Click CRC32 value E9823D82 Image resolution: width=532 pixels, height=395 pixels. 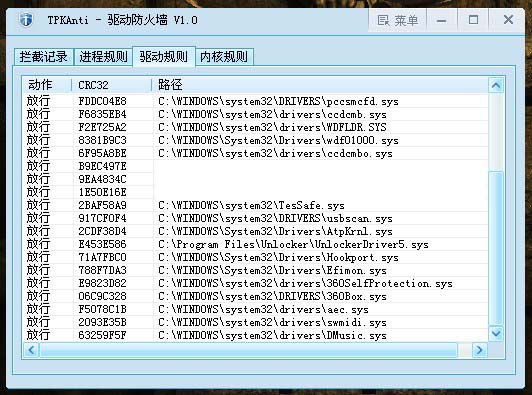click(x=102, y=283)
